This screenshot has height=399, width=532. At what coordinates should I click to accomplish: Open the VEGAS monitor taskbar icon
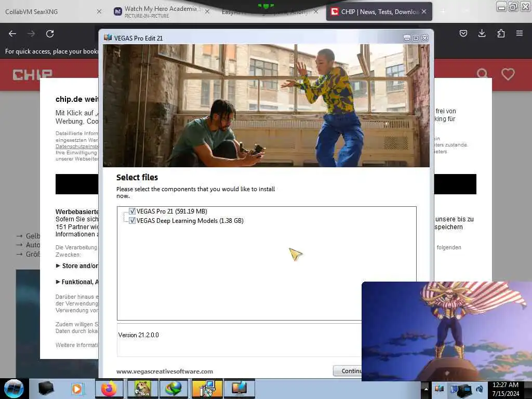tap(240, 389)
